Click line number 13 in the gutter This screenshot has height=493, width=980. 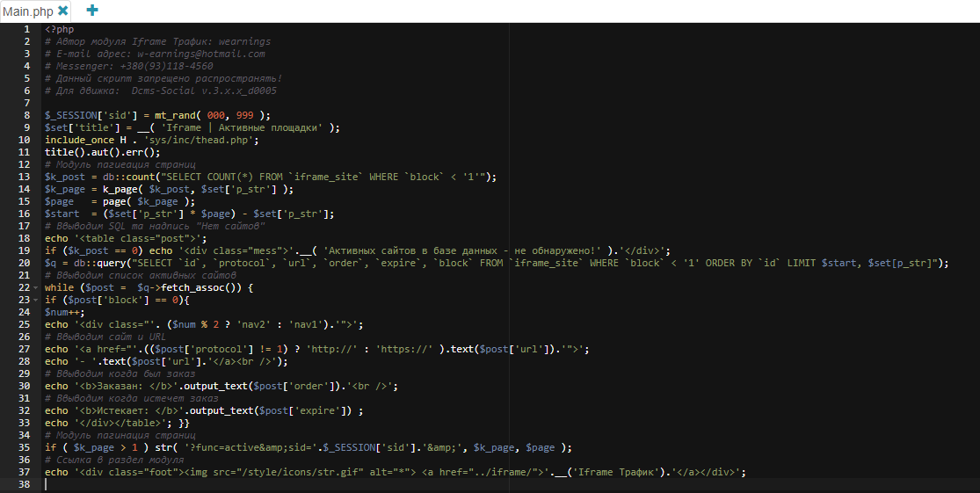pos(24,177)
